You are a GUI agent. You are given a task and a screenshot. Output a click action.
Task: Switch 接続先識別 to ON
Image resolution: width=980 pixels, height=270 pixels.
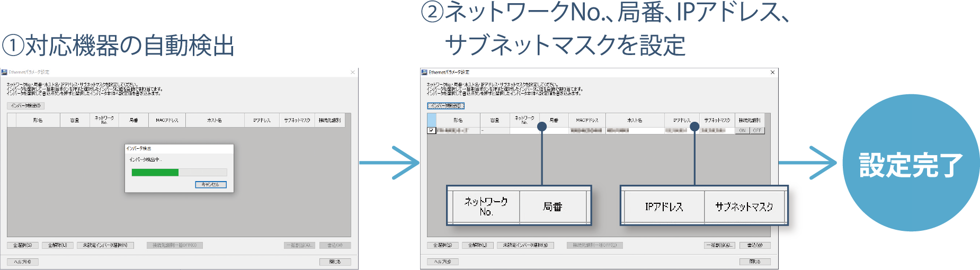pyautogui.click(x=742, y=130)
